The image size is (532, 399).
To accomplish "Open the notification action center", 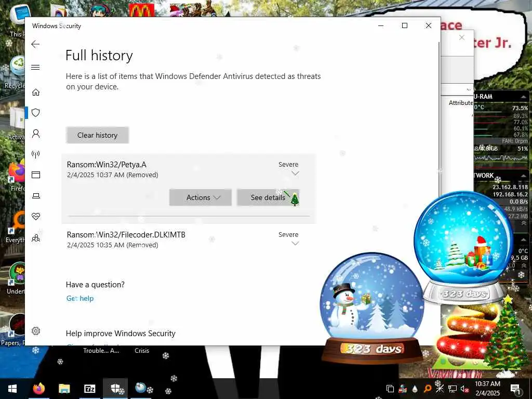I will coord(515,389).
